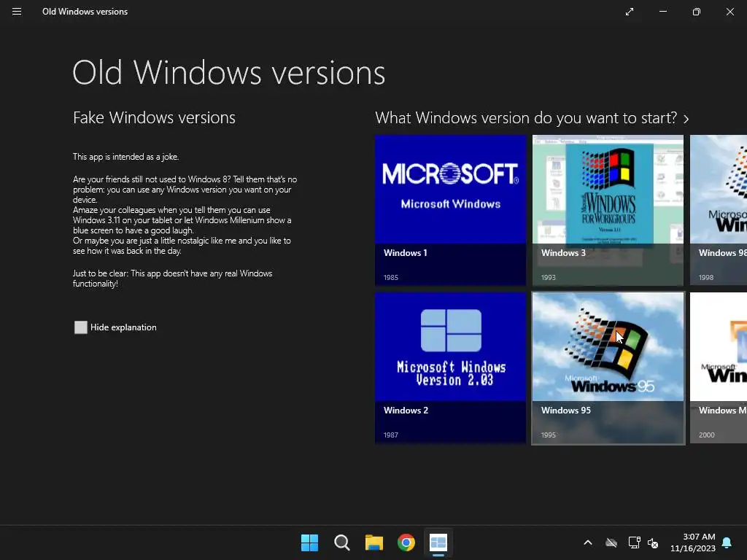The image size is (747, 560).
Task: Start the Windows 95 tile
Action: coord(608,367)
